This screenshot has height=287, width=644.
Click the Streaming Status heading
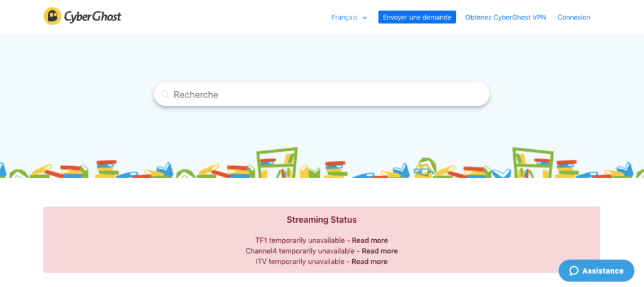321,220
